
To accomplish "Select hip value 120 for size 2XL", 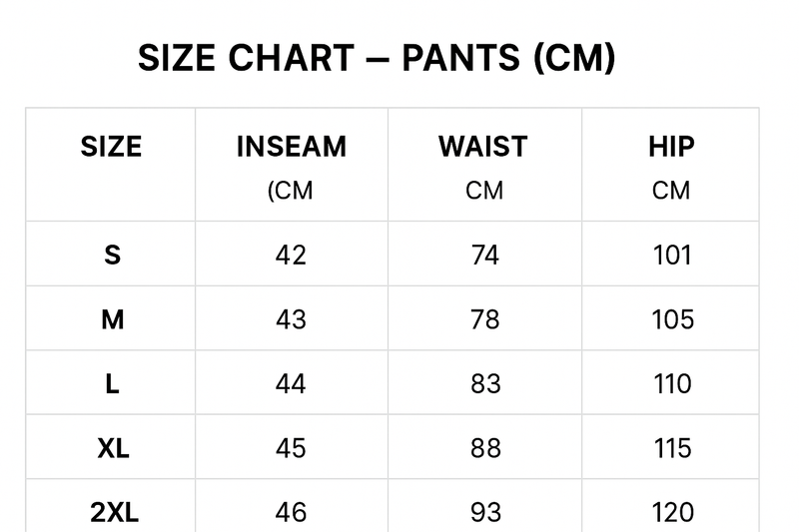I will 672,513.
